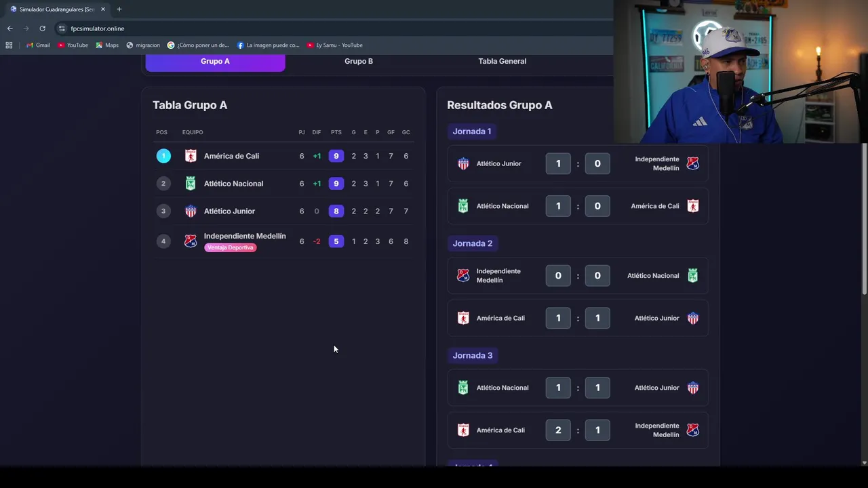Click the Jornada 1 label
The image size is (868, 488).
(x=472, y=131)
